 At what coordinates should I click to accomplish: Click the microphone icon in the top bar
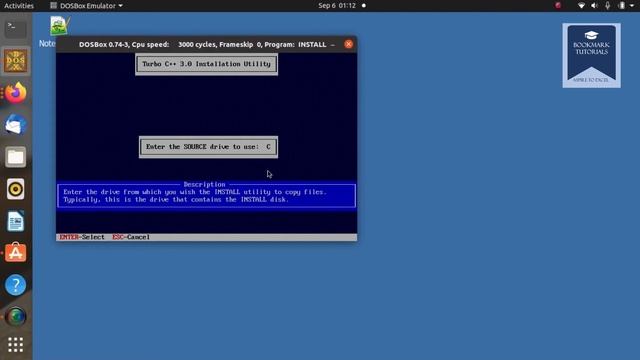607,6
